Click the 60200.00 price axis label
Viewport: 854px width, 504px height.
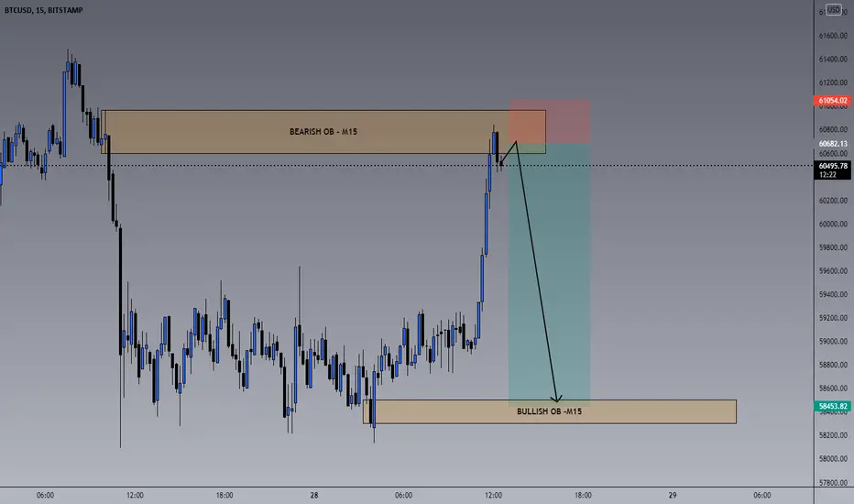(833, 201)
